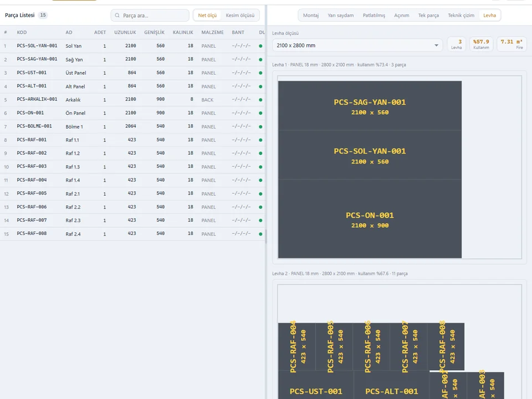
Task: Click green status dot for PCS-SOL-YAN-001
Action: coord(260,46)
